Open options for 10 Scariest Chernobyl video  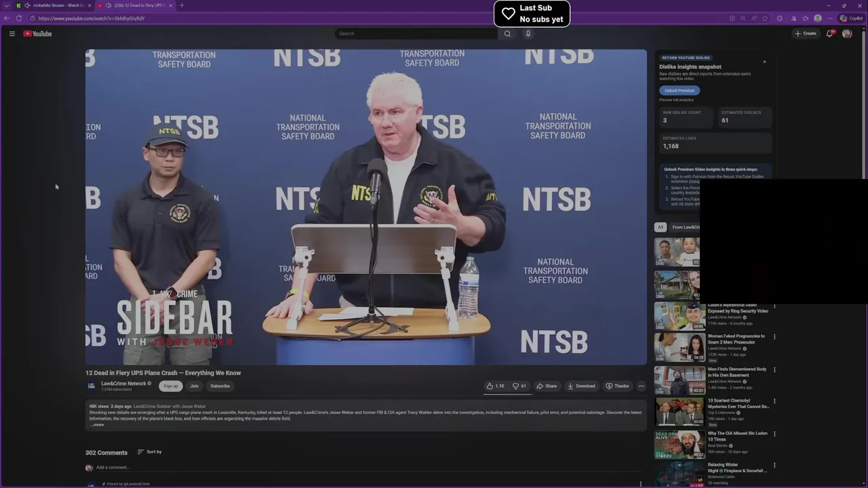[774, 401]
